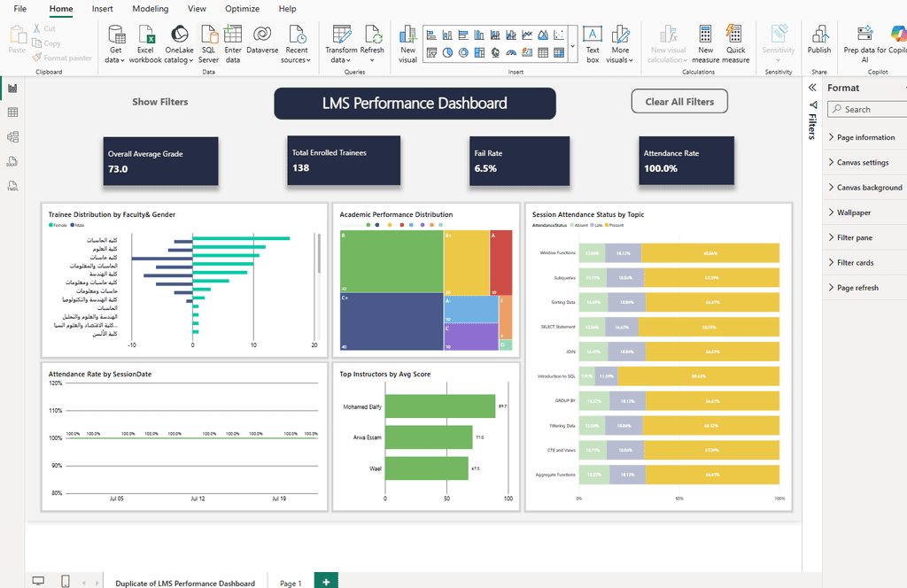Switch to Table view in left sidebar
Image resolution: width=907 pixels, height=588 pixels.
click(x=12, y=112)
